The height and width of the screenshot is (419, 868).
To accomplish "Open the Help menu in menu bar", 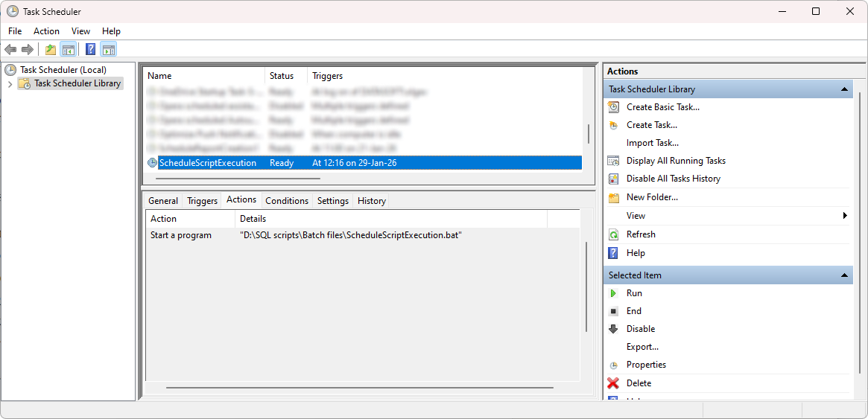I will pyautogui.click(x=111, y=31).
